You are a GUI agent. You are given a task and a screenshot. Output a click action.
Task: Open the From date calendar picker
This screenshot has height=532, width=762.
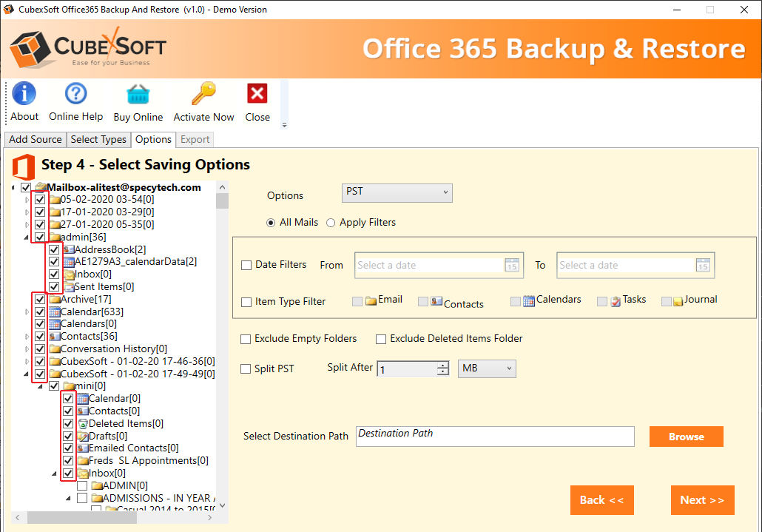click(x=512, y=266)
